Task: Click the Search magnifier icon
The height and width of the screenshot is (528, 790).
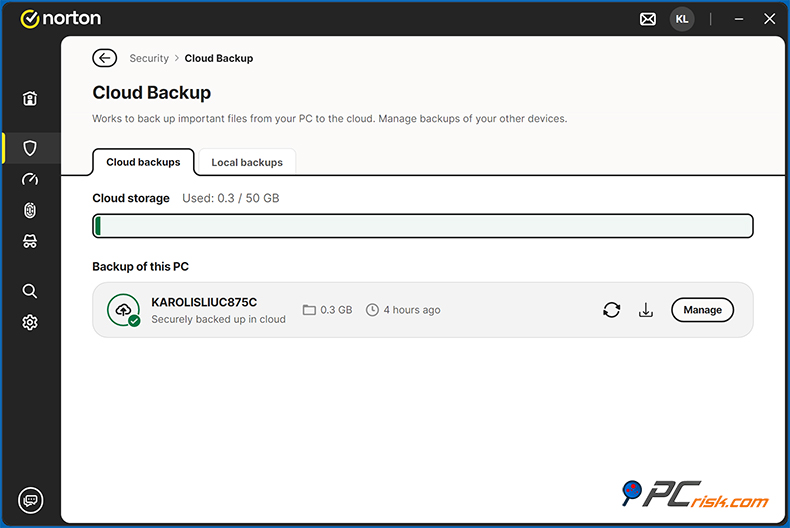Action: [x=30, y=291]
